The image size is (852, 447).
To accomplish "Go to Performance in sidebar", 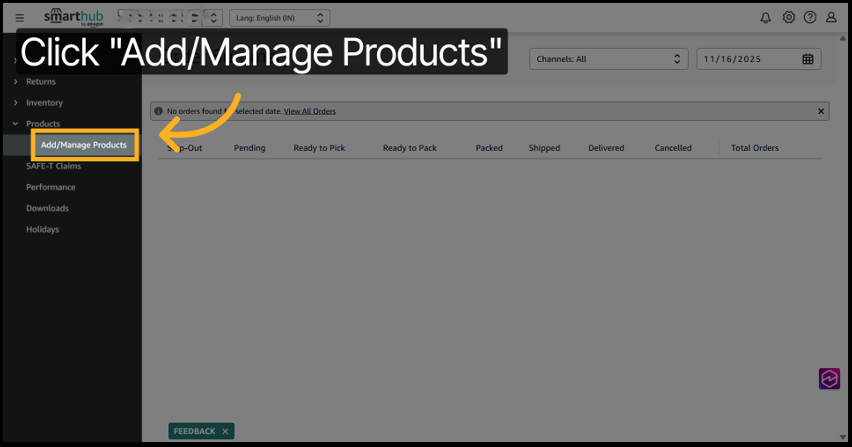I will 50,187.
